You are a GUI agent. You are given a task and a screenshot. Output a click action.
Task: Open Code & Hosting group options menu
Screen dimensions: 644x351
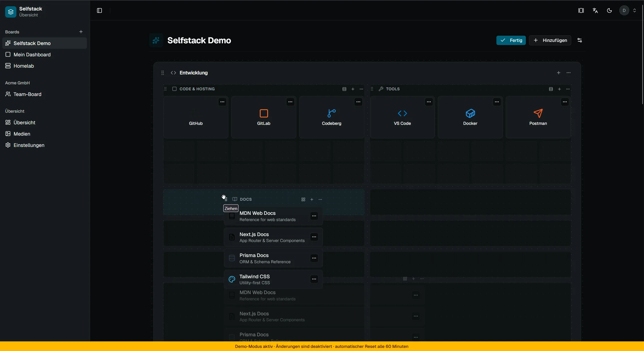tap(362, 89)
